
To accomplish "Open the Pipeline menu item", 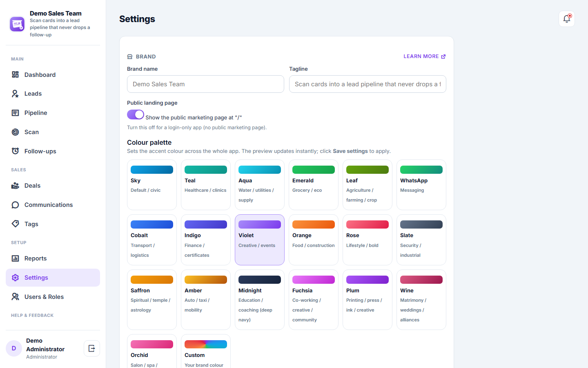I will pyautogui.click(x=53, y=113).
